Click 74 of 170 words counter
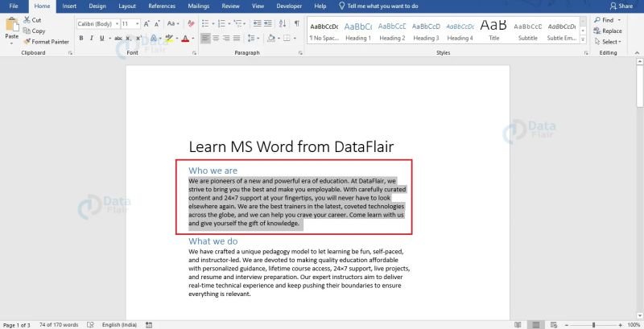The image size is (644, 329). point(59,325)
